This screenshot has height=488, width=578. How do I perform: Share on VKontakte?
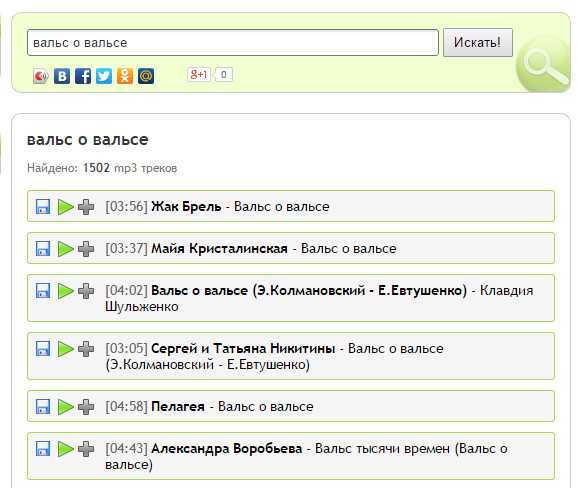62,76
